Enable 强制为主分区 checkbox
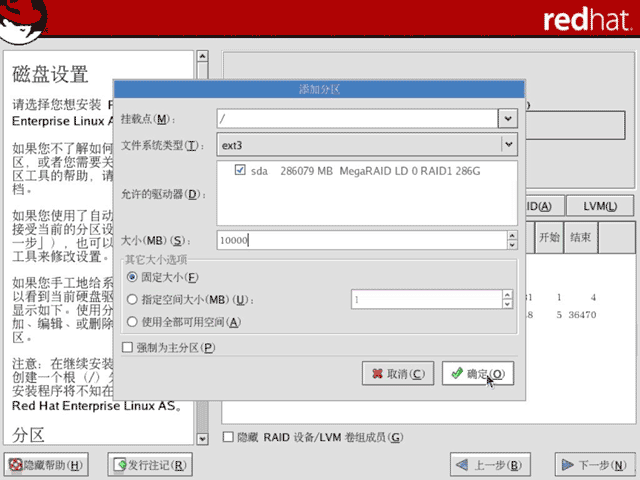The width and height of the screenshot is (640, 480). click(127, 347)
